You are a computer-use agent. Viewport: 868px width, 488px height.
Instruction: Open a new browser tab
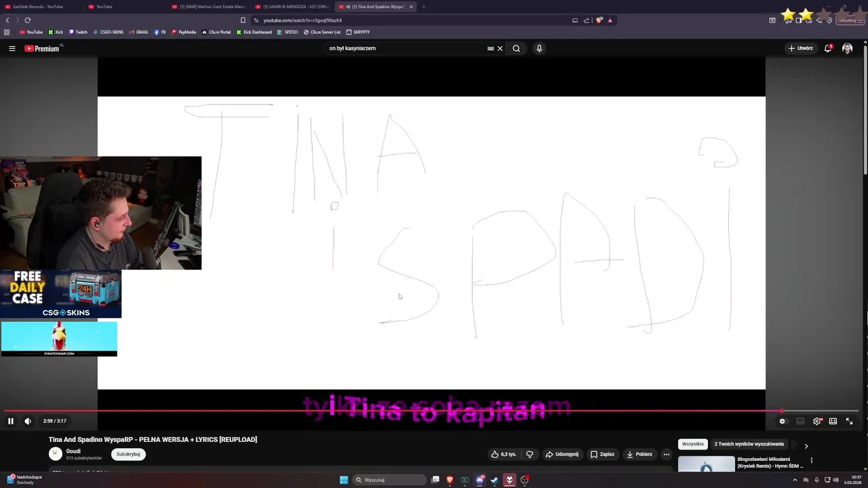point(423,7)
